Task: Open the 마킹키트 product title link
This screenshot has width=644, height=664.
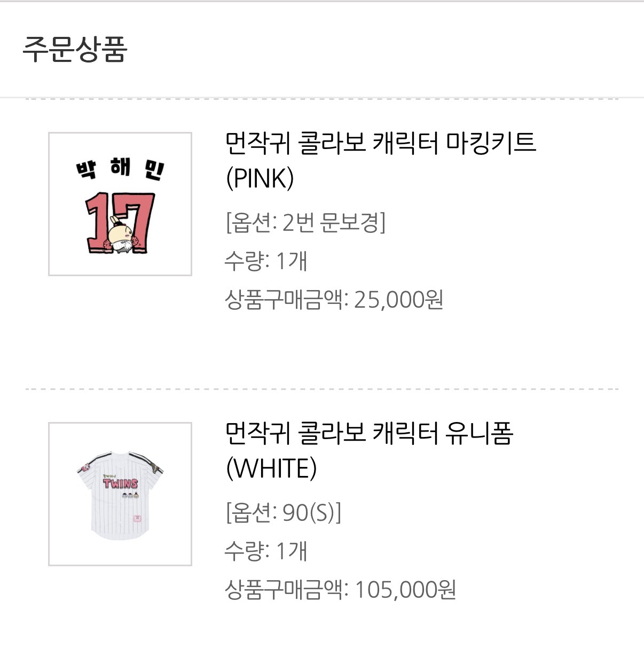Action: click(x=380, y=143)
